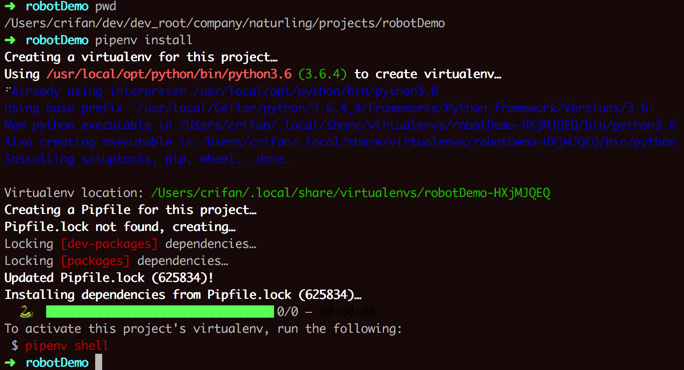Click the prompt arrow before pipenv install
Viewport: 684px width, 370px height.
(x=10, y=40)
